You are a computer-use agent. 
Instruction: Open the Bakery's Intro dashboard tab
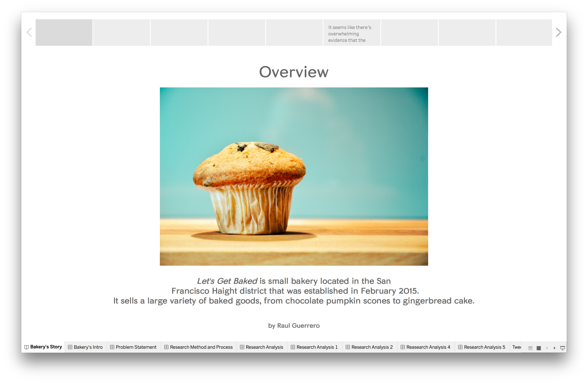point(85,347)
